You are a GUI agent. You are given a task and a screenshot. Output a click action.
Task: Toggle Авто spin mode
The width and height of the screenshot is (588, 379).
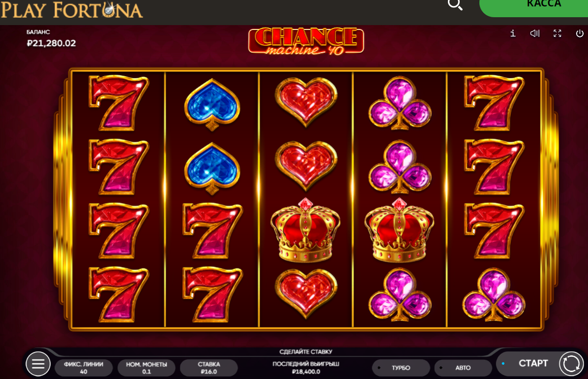point(463,368)
